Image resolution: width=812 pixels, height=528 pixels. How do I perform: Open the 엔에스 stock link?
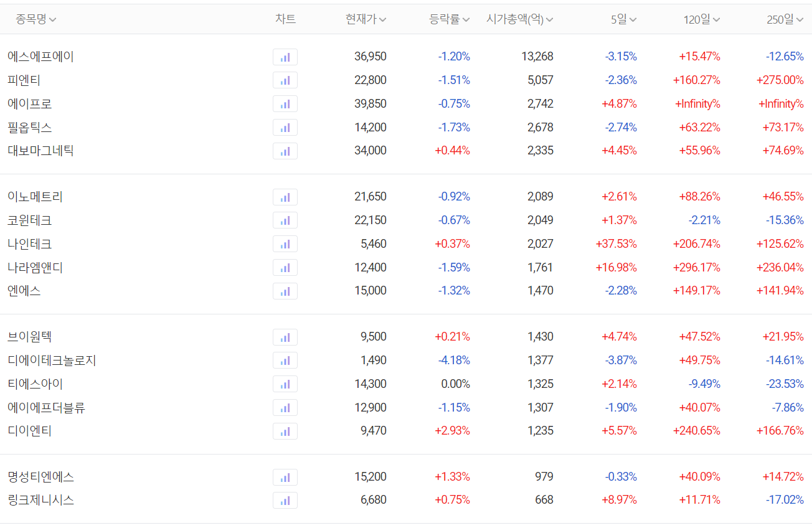pyautogui.click(x=24, y=291)
